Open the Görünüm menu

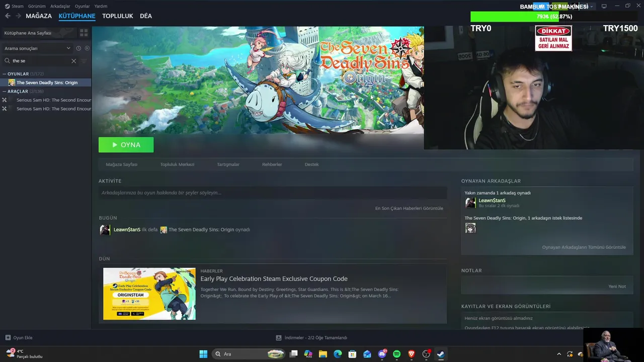point(37,6)
